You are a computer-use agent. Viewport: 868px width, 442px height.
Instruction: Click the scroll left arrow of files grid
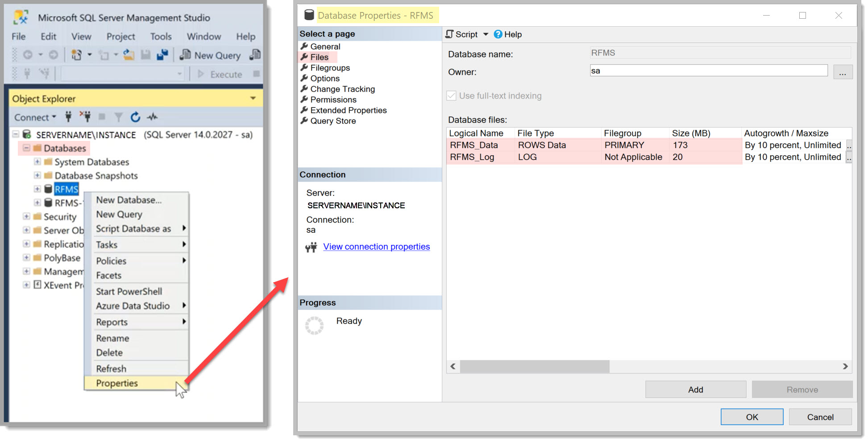click(x=453, y=367)
